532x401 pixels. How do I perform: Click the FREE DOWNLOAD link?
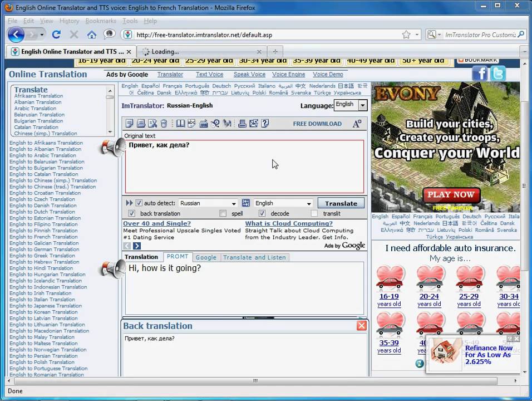[317, 124]
